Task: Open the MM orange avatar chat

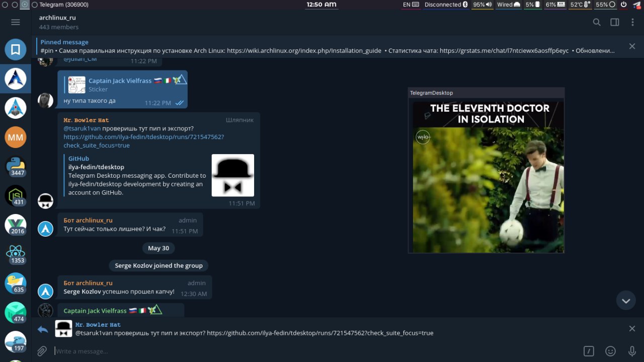Action: pyautogui.click(x=16, y=137)
